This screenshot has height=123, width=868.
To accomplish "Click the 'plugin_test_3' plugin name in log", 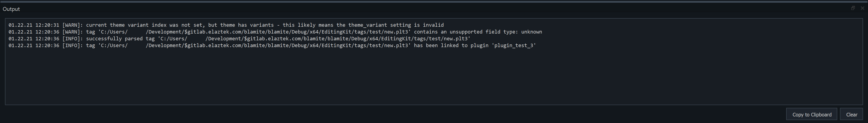I will [514, 45].
